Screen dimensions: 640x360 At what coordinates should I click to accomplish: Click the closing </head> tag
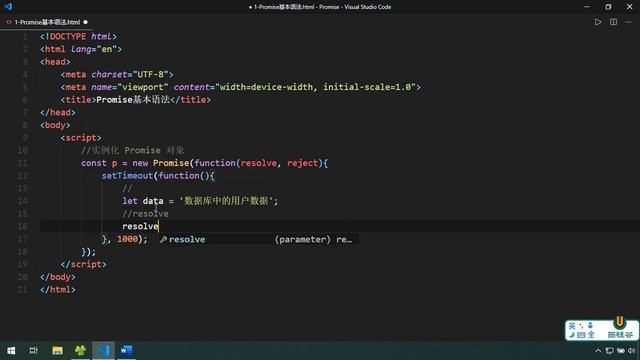58,112
